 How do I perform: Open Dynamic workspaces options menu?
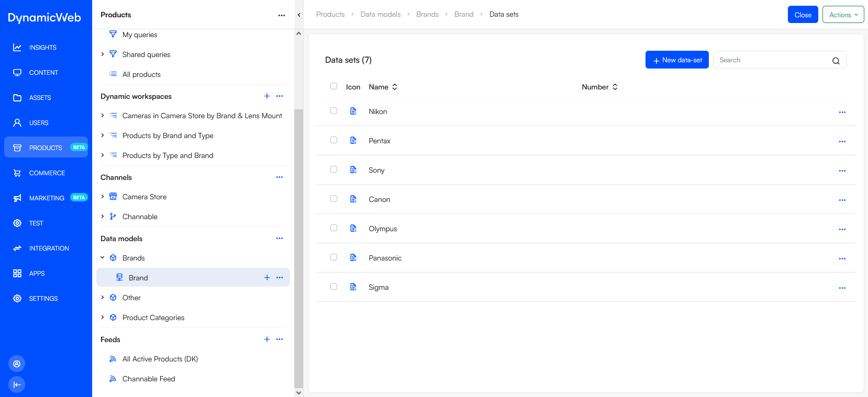pos(280,96)
